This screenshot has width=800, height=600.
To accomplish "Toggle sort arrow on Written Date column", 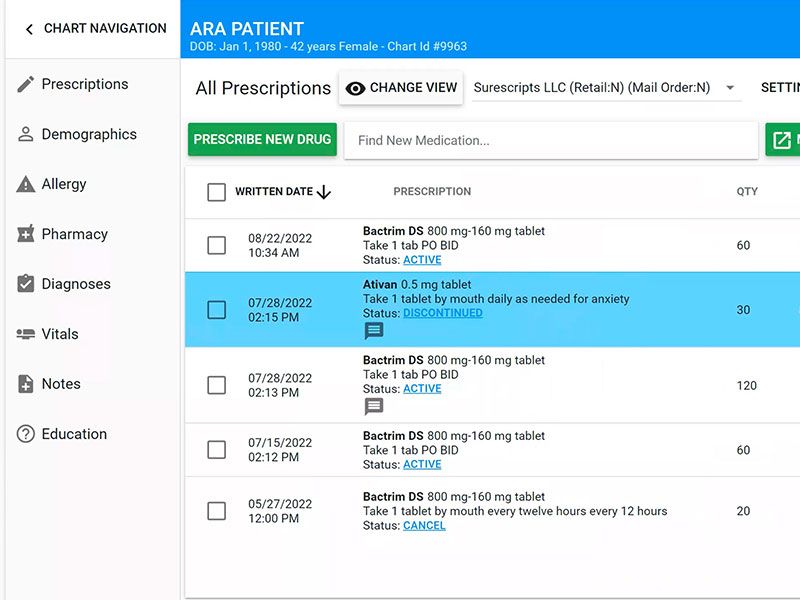I will (x=324, y=192).
